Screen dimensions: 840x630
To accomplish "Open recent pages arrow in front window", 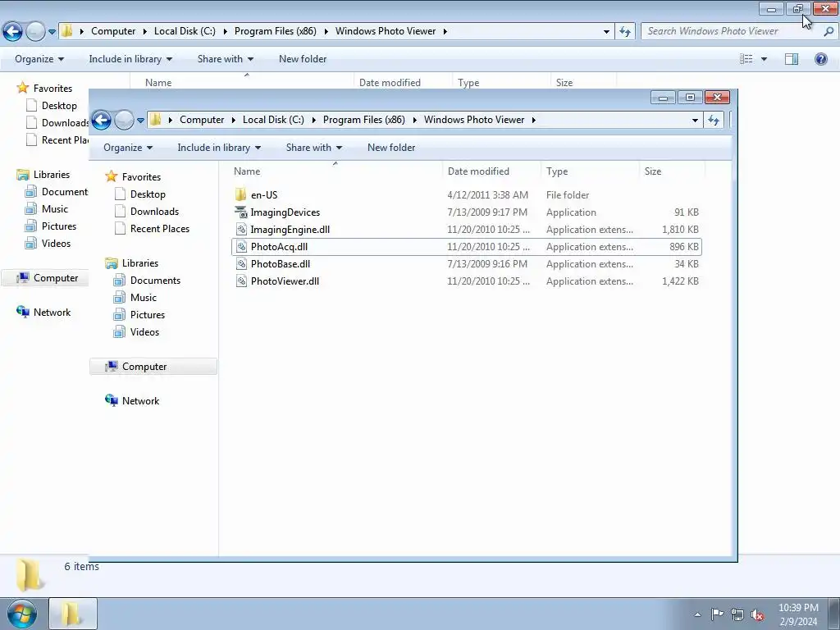I will [140, 121].
